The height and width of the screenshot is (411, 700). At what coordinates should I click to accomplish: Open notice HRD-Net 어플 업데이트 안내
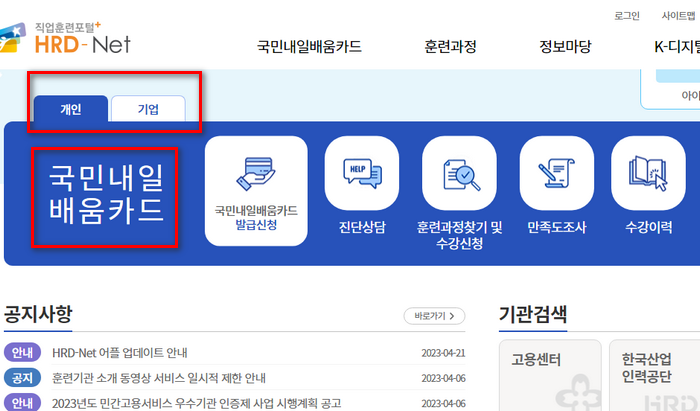[120, 353]
